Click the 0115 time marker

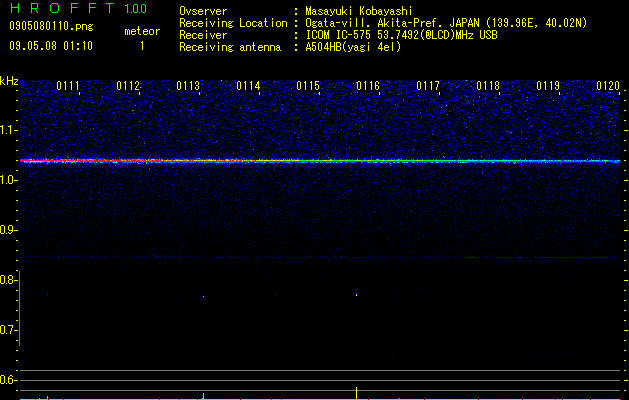coord(308,86)
